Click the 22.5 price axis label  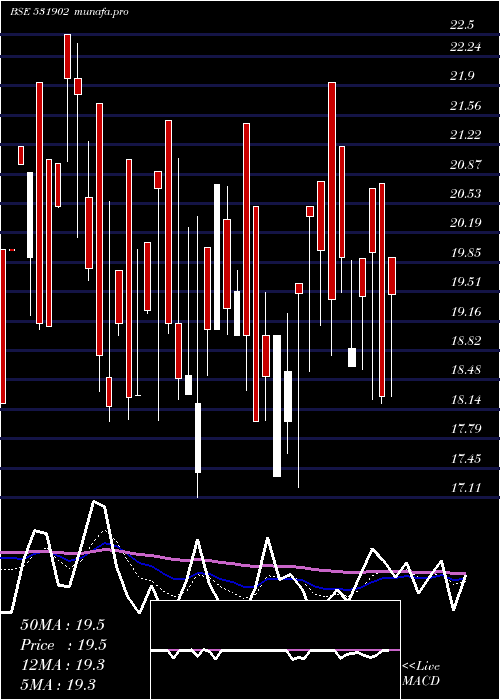(x=462, y=25)
